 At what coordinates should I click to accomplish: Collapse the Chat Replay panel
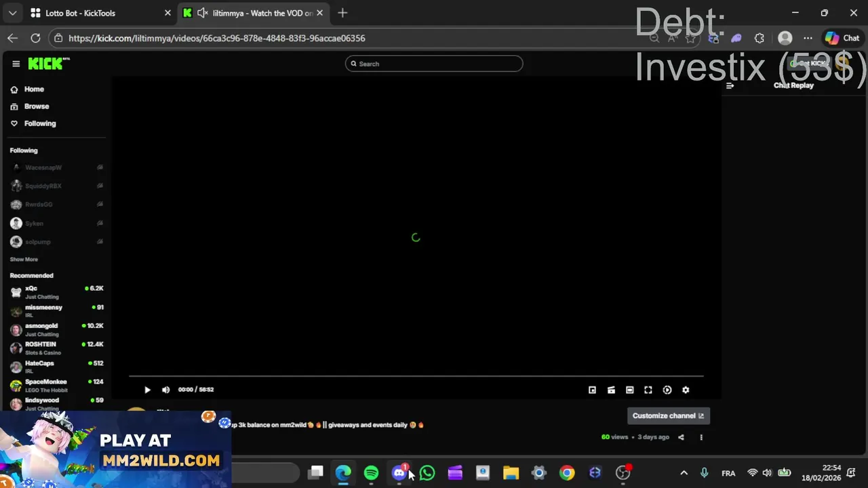tap(730, 85)
